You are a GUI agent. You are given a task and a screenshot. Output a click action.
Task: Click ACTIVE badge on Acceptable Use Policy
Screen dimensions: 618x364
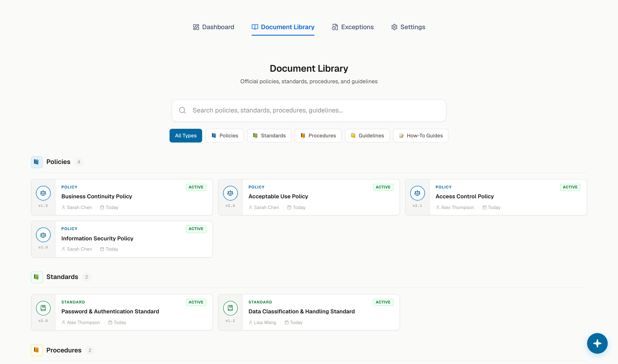coord(383,187)
